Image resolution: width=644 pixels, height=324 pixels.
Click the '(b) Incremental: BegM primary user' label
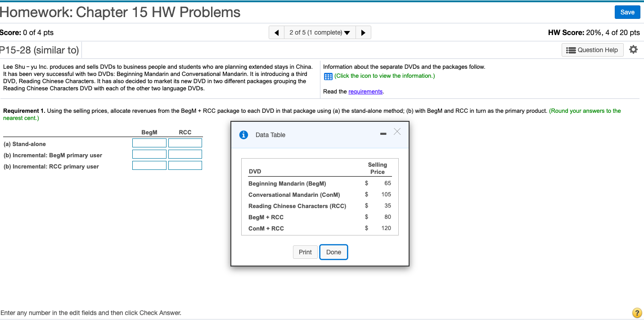[53, 155]
